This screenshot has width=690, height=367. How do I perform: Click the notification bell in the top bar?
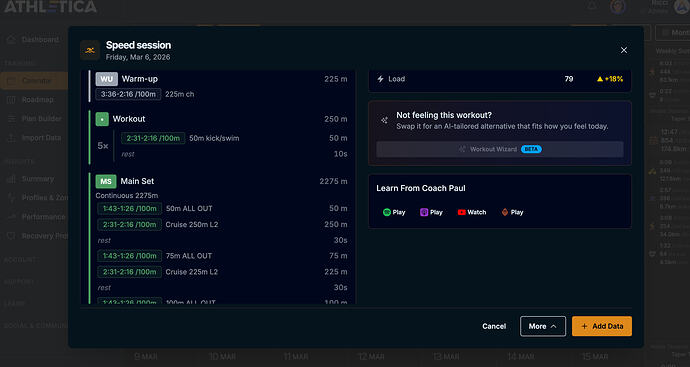[592, 6]
